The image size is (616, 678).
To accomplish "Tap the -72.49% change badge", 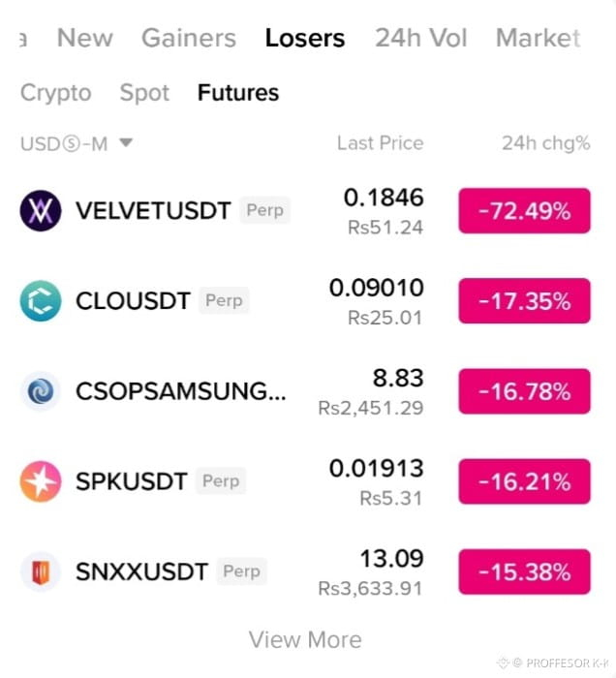I will 524,211.
